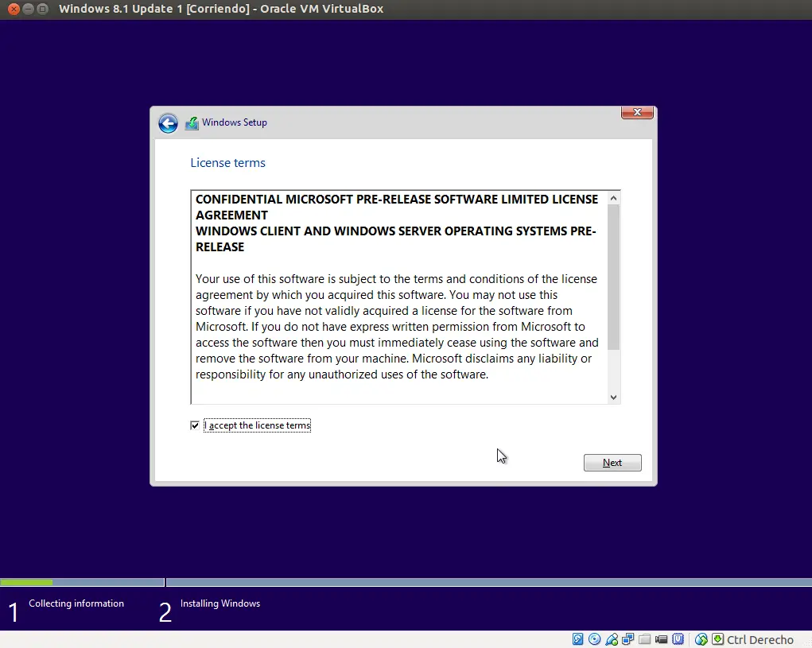Click the Installing Windows step label

(x=220, y=603)
